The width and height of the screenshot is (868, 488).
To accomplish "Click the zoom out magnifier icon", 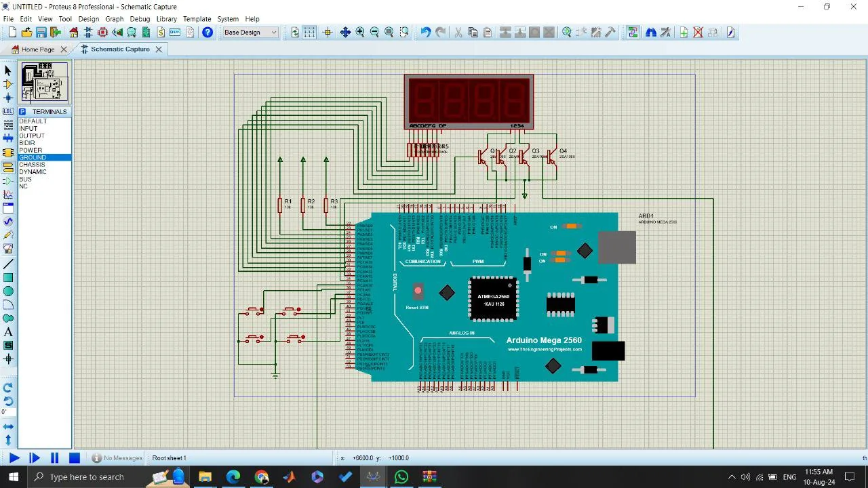I will tap(374, 33).
